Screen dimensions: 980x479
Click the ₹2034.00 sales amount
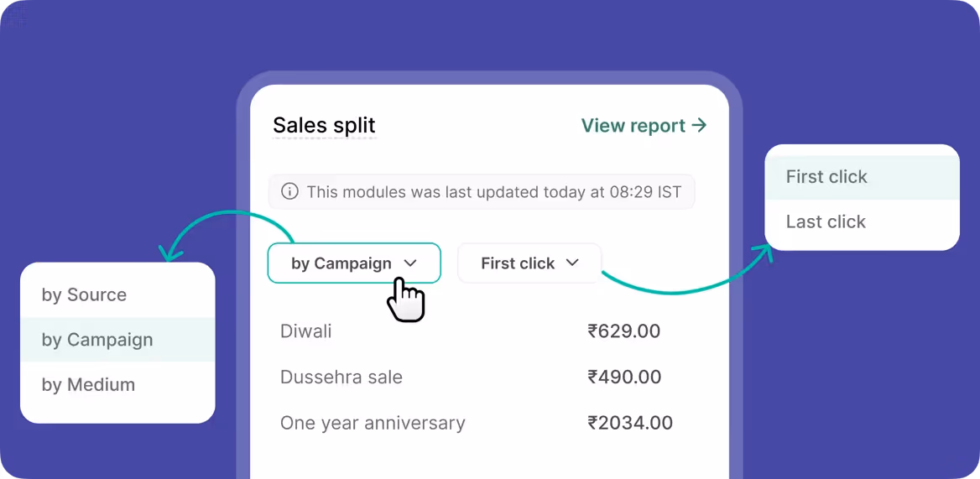pyautogui.click(x=630, y=423)
